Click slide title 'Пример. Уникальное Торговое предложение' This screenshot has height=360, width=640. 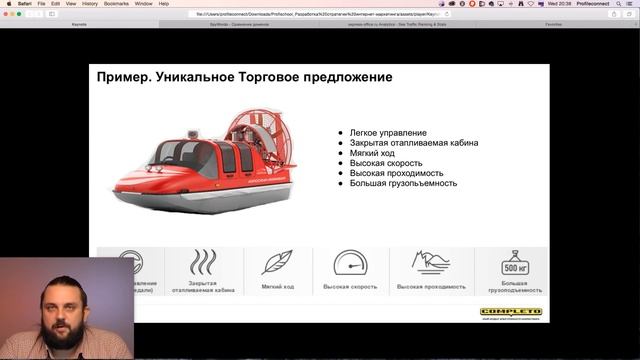tap(244, 77)
